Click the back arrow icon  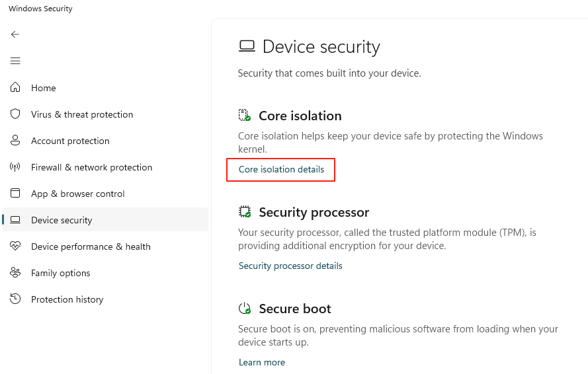pos(15,34)
